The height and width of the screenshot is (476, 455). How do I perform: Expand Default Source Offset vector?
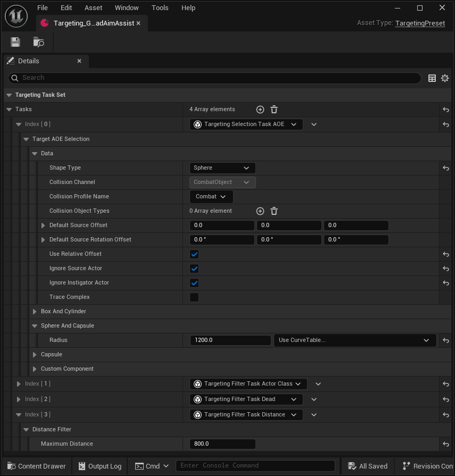43,226
